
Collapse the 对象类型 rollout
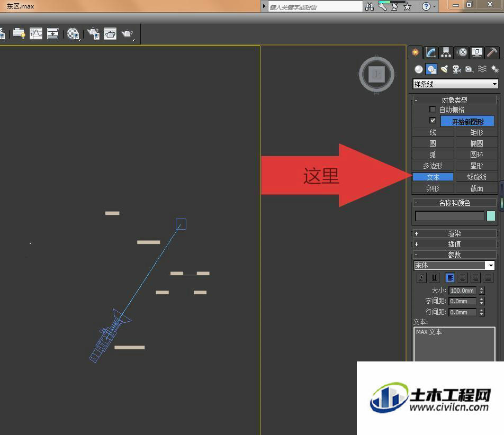454,100
